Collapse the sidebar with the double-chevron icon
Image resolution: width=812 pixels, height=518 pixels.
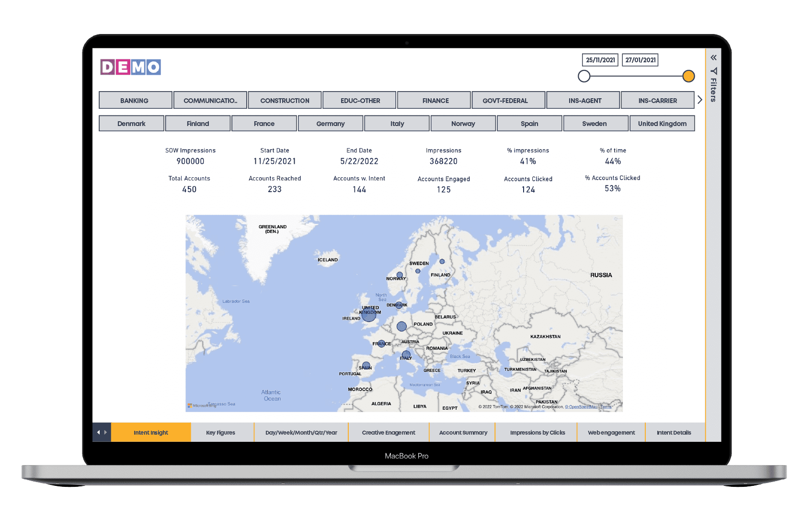(713, 57)
